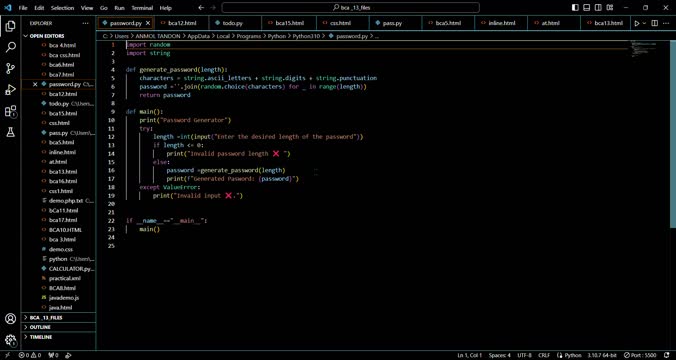Viewport: 676px width, 360px height.
Task: Split the editor to the right
Action: point(654,23)
